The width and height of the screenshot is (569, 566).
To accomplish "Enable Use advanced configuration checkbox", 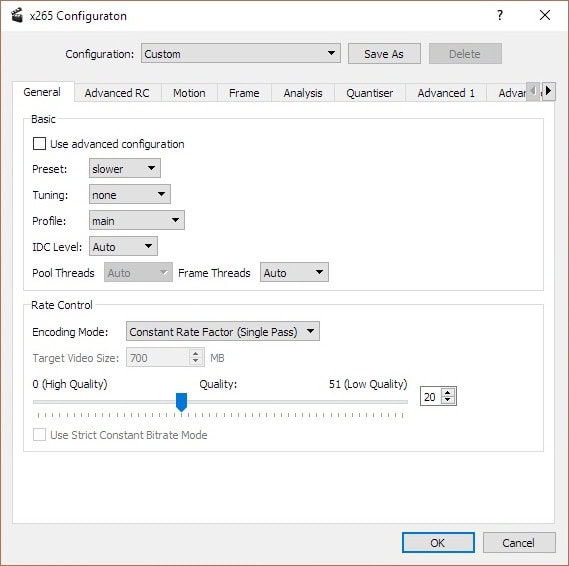I will coord(39,144).
